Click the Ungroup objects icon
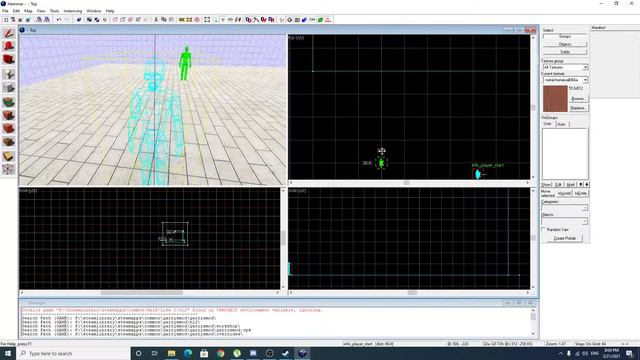Screen dimensions: 640x360 tap(97, 20)
